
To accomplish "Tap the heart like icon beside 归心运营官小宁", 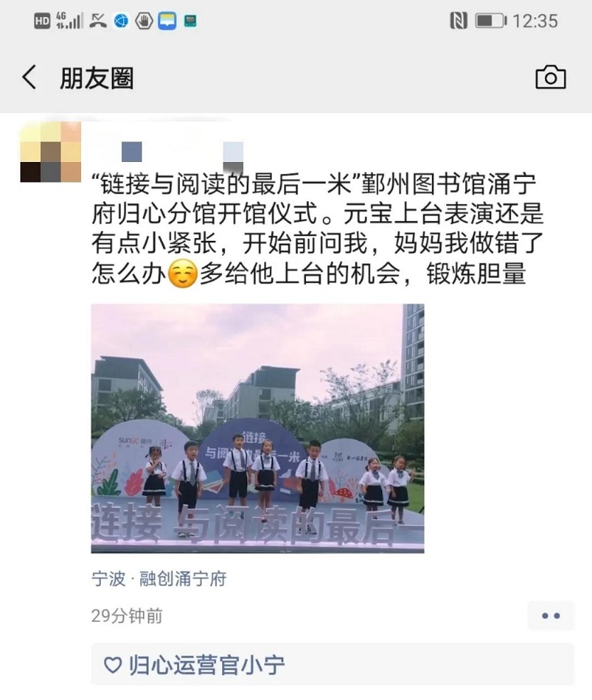I will [113, 664].
